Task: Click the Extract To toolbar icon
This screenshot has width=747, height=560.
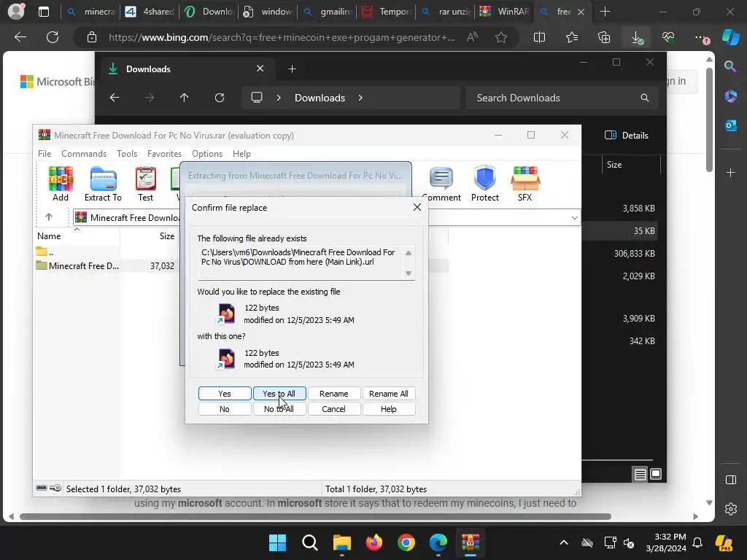Action: 103,184
